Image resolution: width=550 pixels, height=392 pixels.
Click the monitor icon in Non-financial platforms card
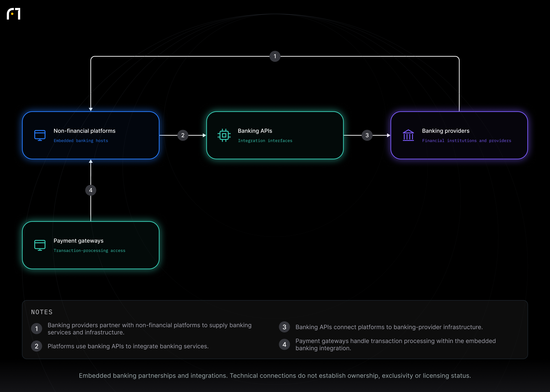coord(40,135)
